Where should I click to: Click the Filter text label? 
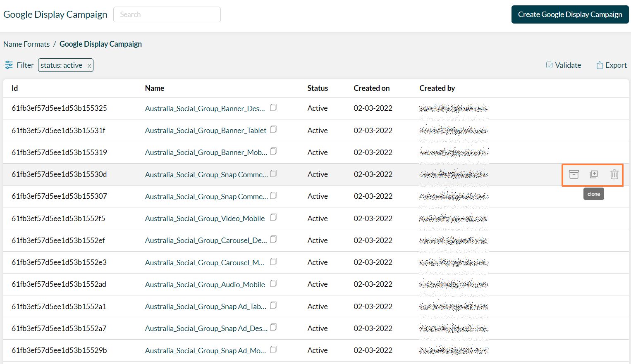25,65
